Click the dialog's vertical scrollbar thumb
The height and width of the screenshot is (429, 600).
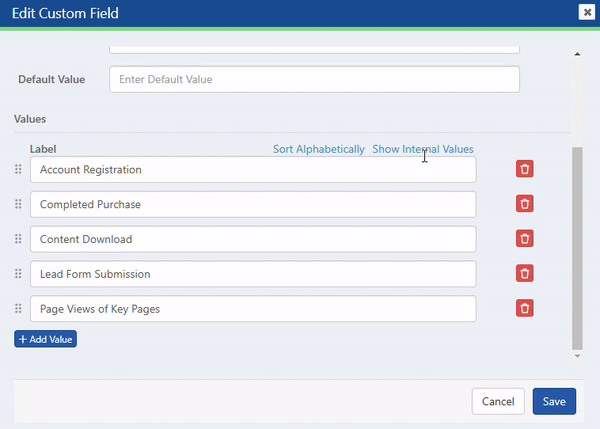tap(577, 248)
